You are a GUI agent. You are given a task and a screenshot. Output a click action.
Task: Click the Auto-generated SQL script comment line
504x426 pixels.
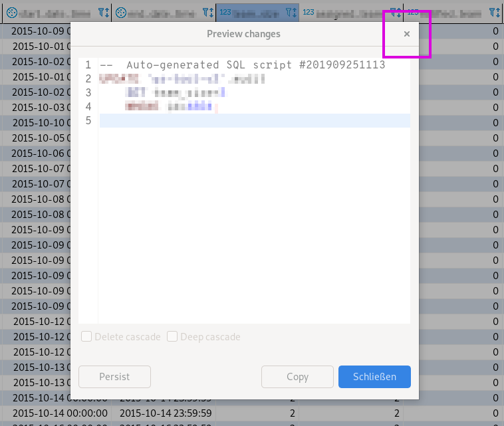[242, 65]
